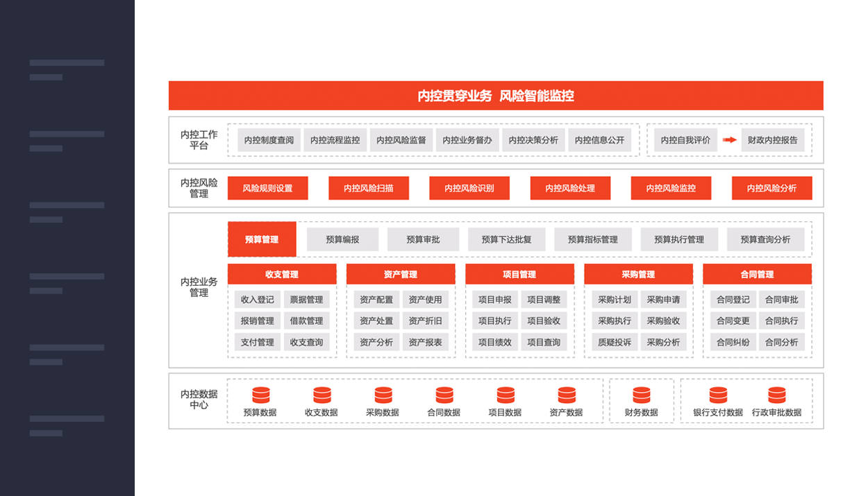Click the 银行支付数据 database icon
The height and width of the screenshot is (496, 868).
pos(718,395)
